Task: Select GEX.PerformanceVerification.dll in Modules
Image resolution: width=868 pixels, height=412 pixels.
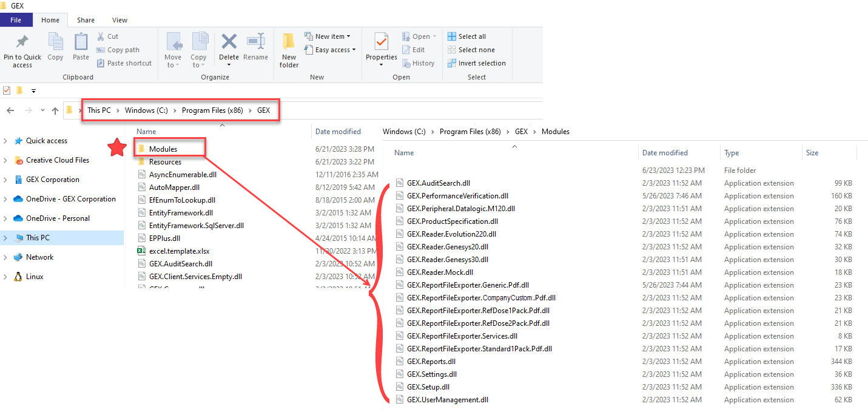Action: (x=457, y=196)
